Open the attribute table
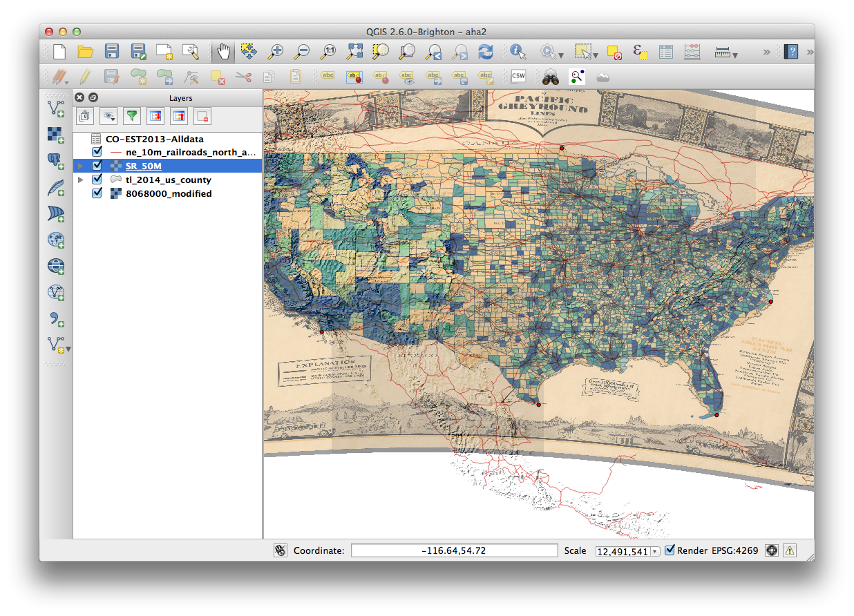Image resolution: width=854 pixels, height=616 pixels. point(666,51)
